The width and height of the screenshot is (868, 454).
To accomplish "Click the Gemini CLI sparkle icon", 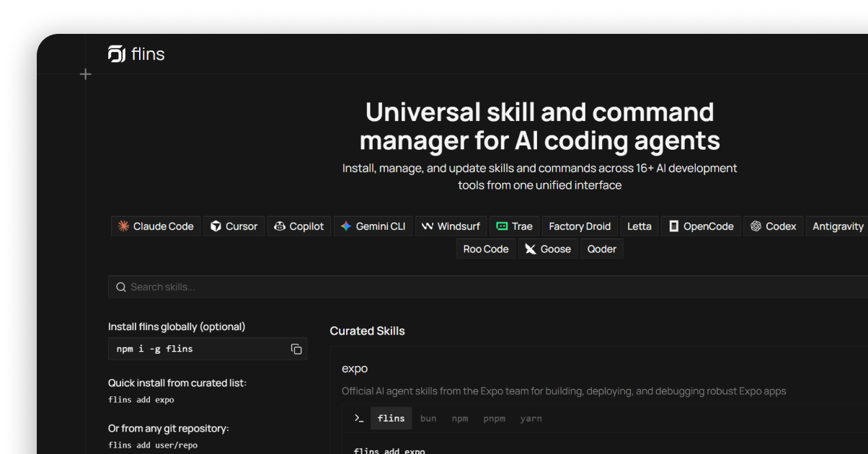I will [x=346, y=226].
